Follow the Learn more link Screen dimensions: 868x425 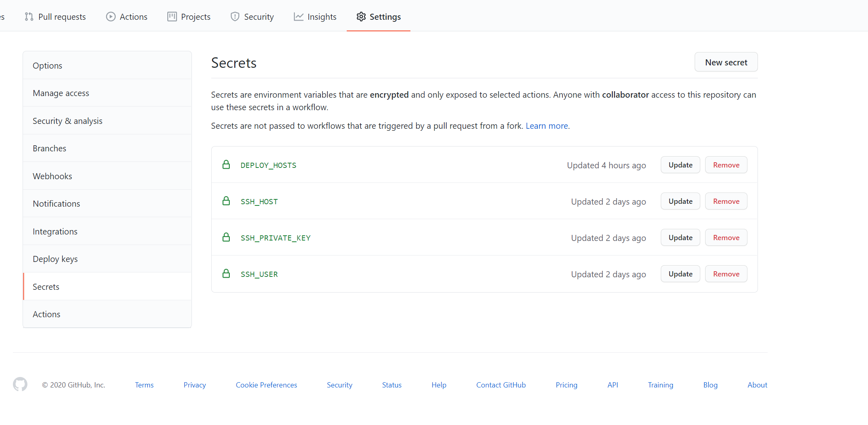pyautogui.click(x=547, y=126)
